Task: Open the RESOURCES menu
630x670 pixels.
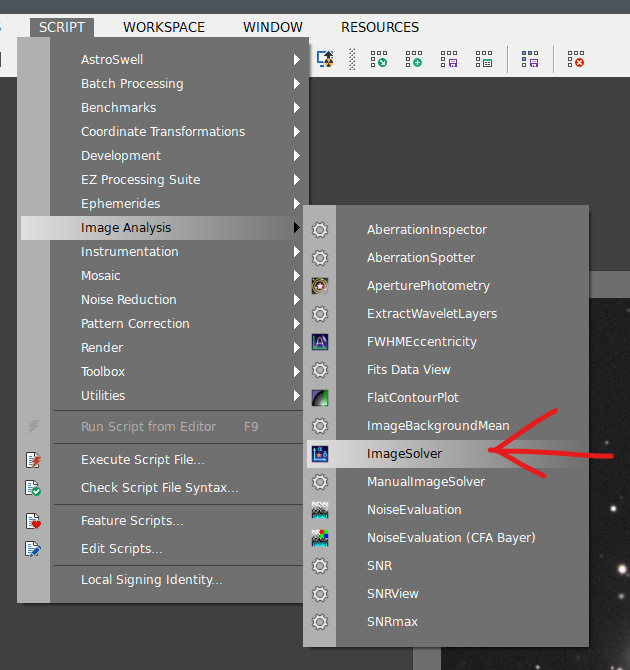Action: coord(380,27)
